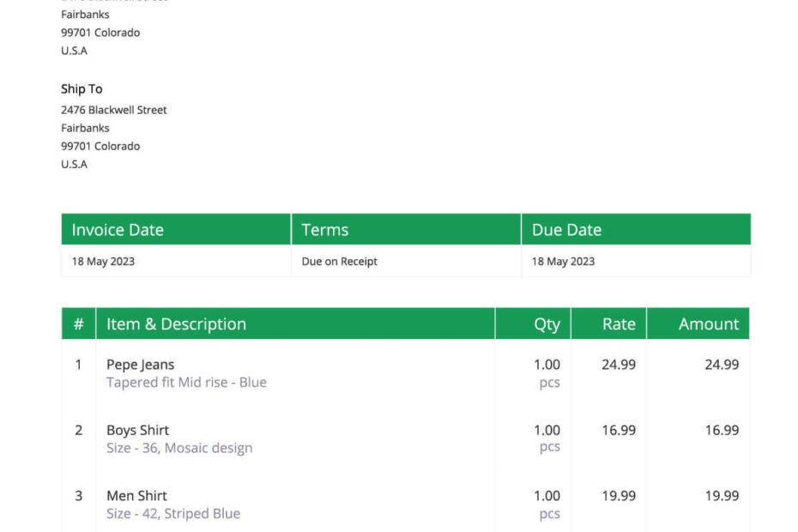Click the Terms column header
The width and height of the screenshot is (798, 532).
pos(324,229)
